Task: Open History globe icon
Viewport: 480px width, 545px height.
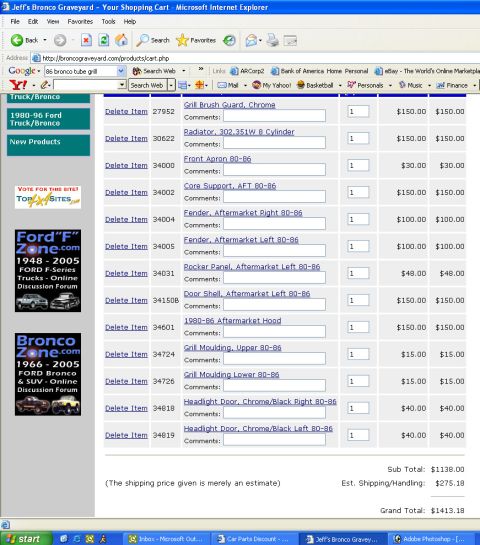Action: pyautogui.click(x=229, y=40)
